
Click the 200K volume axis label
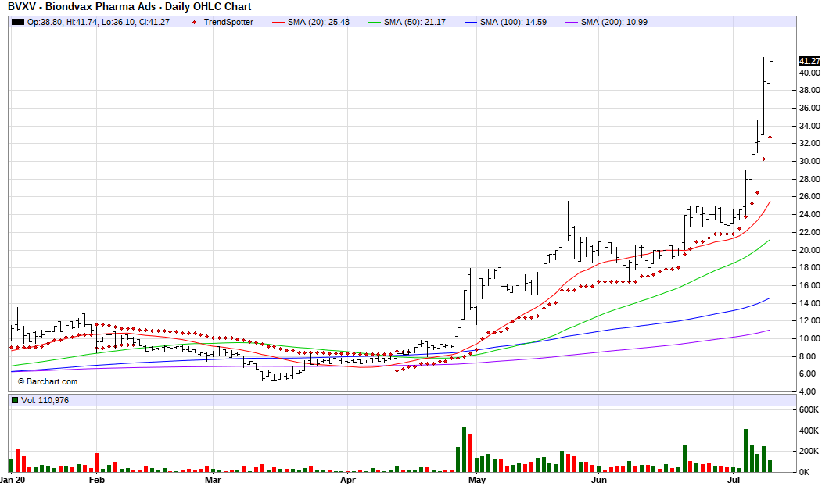pos(809,451)
